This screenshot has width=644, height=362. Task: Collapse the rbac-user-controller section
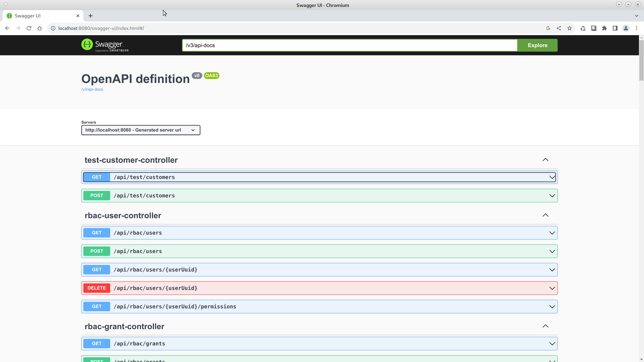(546, 215)
